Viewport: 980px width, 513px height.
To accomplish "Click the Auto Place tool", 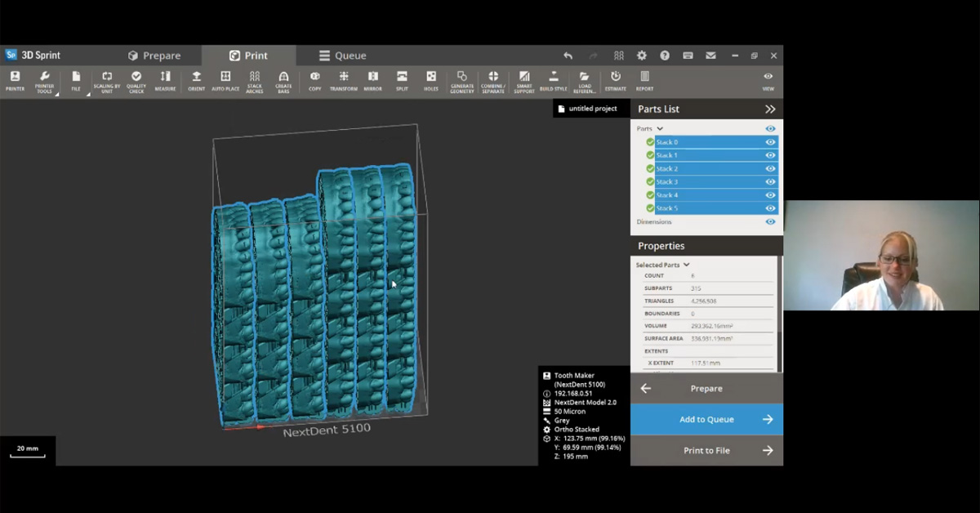I will coord(225,81).
